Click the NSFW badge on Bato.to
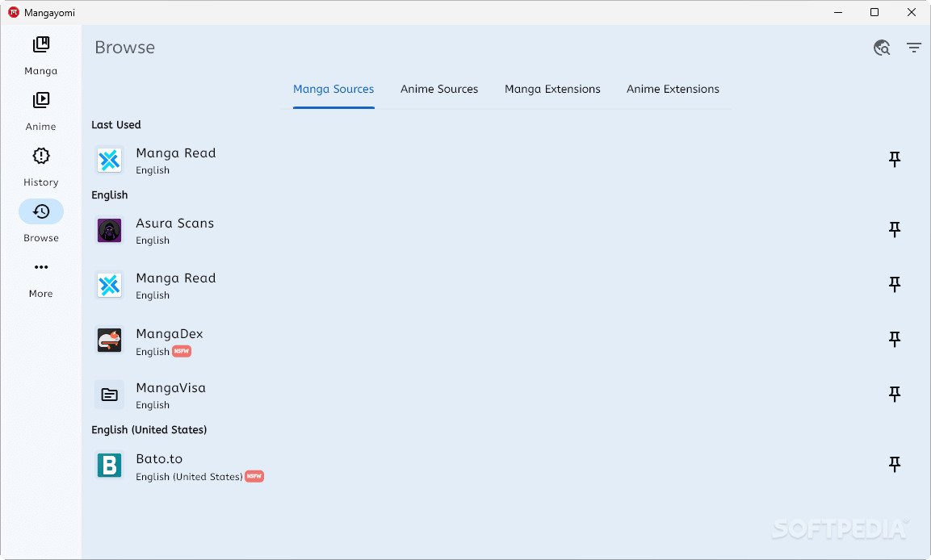Image resolution: width=931 pixels, height=560 pixels. (254, 476)
